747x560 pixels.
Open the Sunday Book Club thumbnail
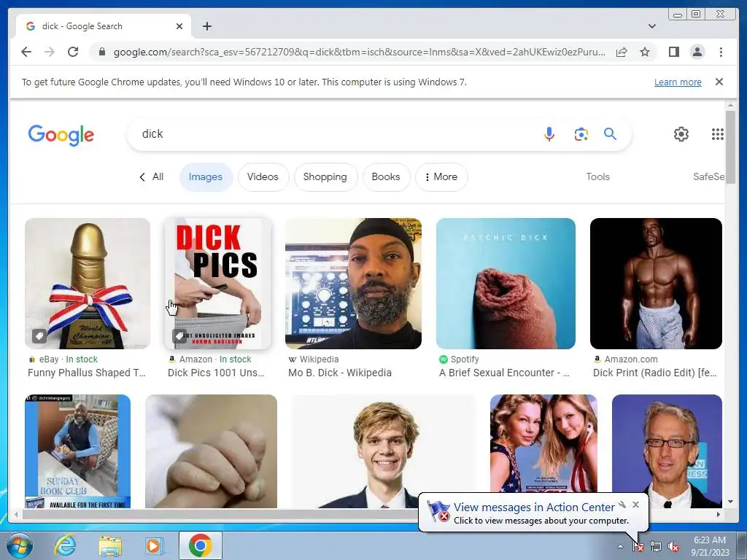click(x=77, y=451)
